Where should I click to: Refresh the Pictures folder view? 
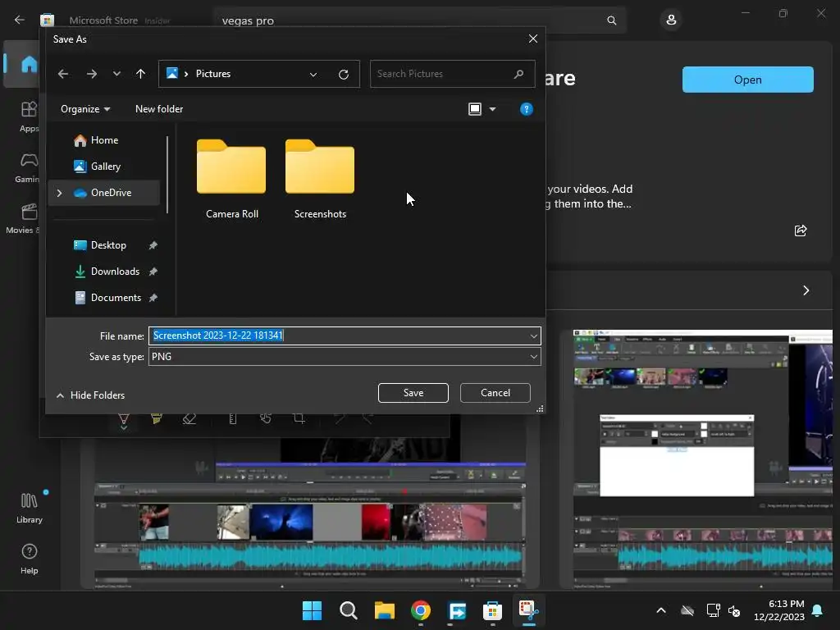[344, 74]
